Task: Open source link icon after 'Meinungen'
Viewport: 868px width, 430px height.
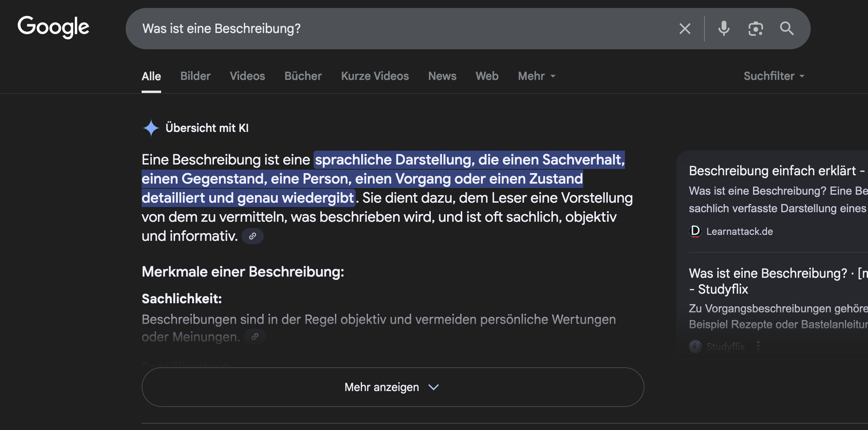Action: coord(255,337)
